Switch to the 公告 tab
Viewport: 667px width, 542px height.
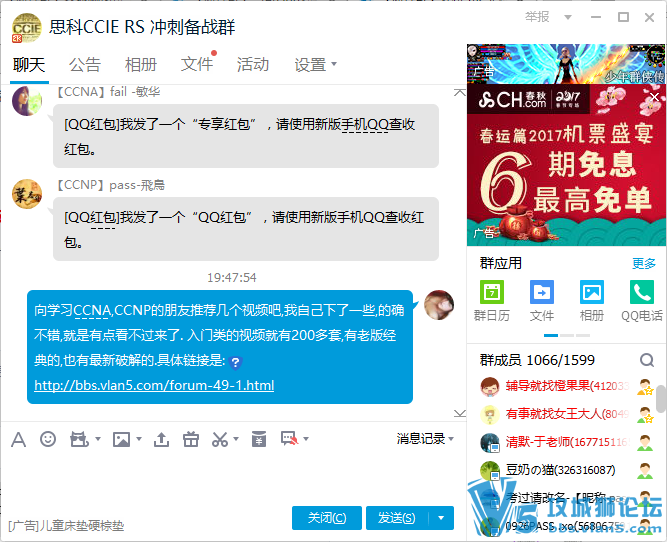click(x=85, y=65)
